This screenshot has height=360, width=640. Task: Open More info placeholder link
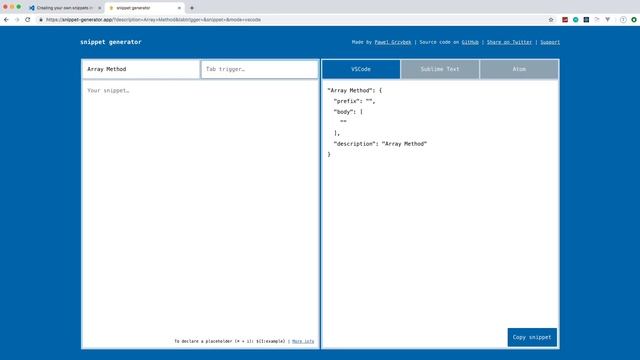[x=303, y=341]
